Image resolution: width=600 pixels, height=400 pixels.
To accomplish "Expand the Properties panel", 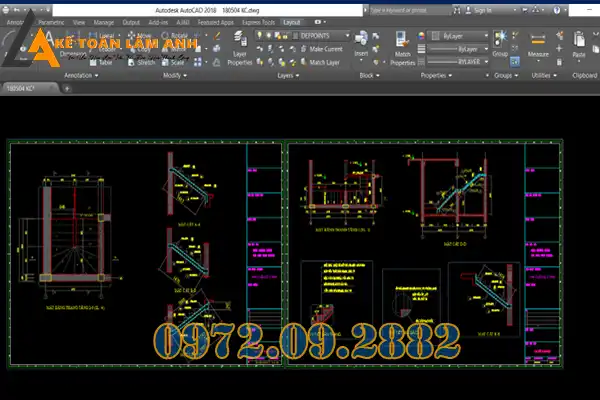I will coord(439,75).
